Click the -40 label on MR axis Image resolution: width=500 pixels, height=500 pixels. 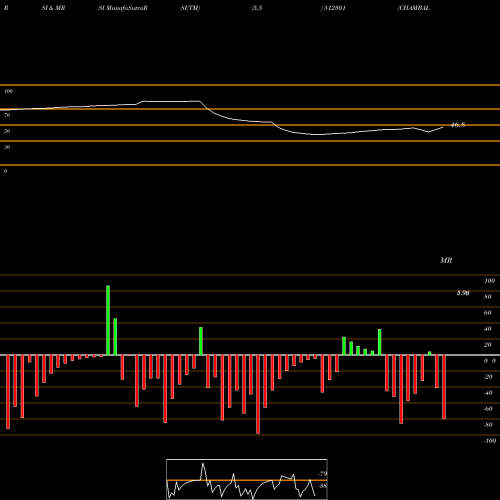pos(488,393)
